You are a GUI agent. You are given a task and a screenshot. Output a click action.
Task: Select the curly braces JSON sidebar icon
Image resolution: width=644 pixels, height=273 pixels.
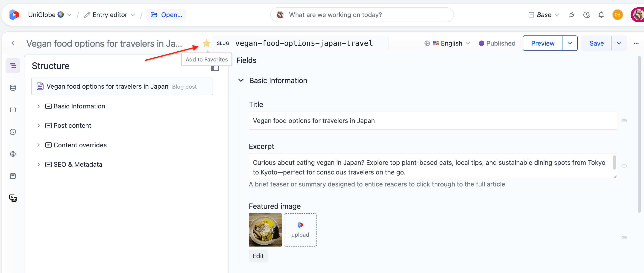click(13, 110)
